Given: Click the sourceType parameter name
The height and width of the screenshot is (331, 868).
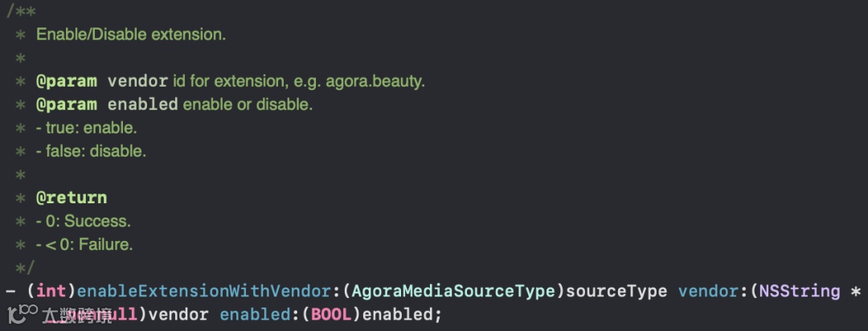Looking at the screenshot, I should (x=616, y=290).
